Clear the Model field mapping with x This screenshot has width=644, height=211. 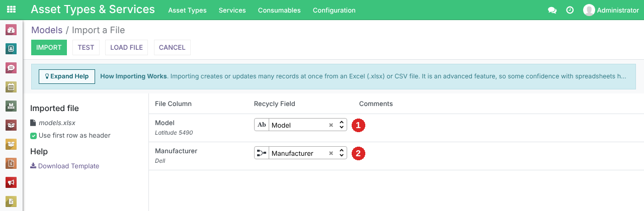(331, 125)
